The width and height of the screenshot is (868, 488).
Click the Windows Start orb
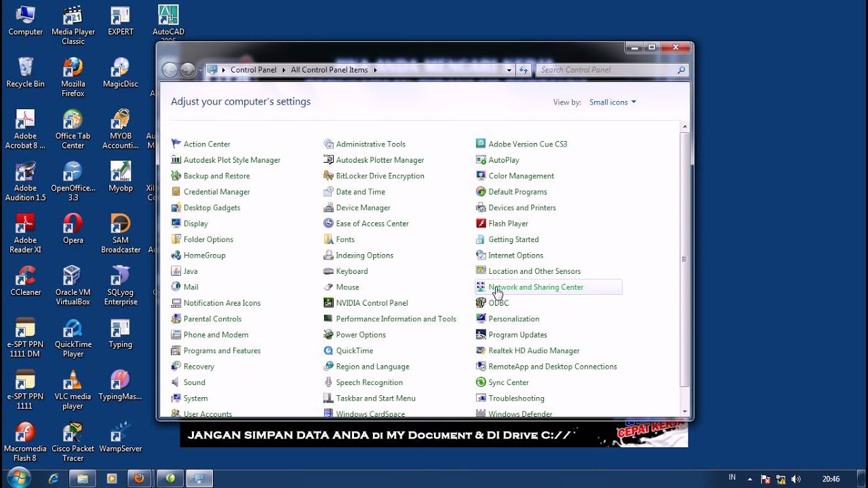(18, 478)
